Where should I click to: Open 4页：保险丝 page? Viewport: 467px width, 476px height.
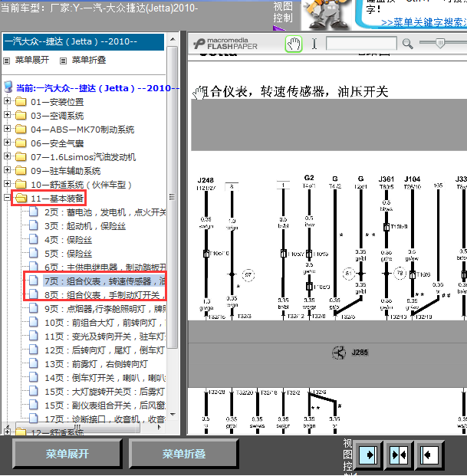[68, 240]
